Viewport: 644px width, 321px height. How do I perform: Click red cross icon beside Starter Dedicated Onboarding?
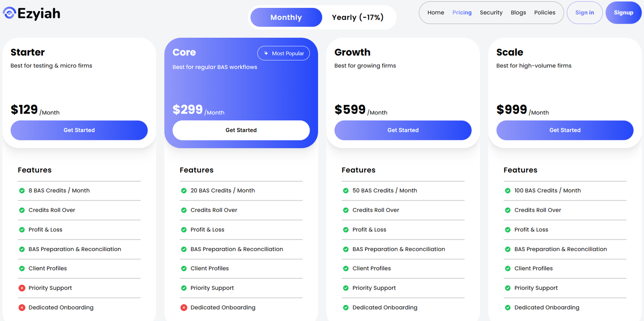[22, 308]
